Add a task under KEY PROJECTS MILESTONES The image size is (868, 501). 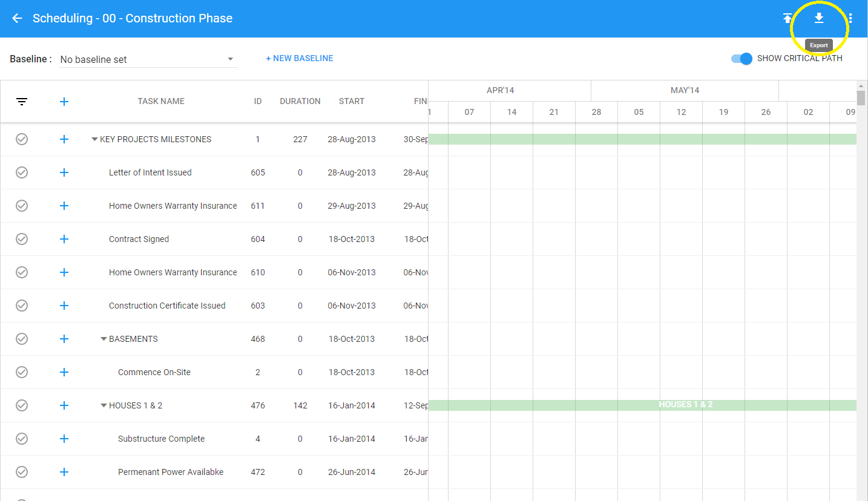(x=64, y=139)
